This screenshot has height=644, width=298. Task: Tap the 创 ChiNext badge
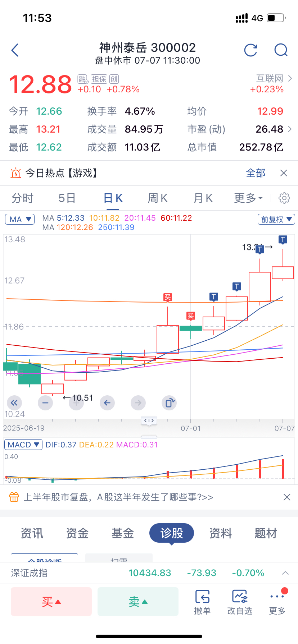coord(114,79)
